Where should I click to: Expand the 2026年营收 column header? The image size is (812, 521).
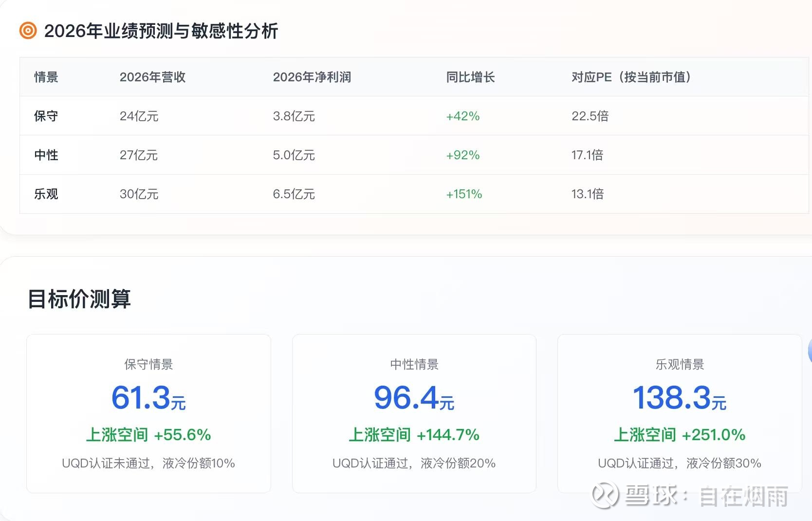point(152,77)
